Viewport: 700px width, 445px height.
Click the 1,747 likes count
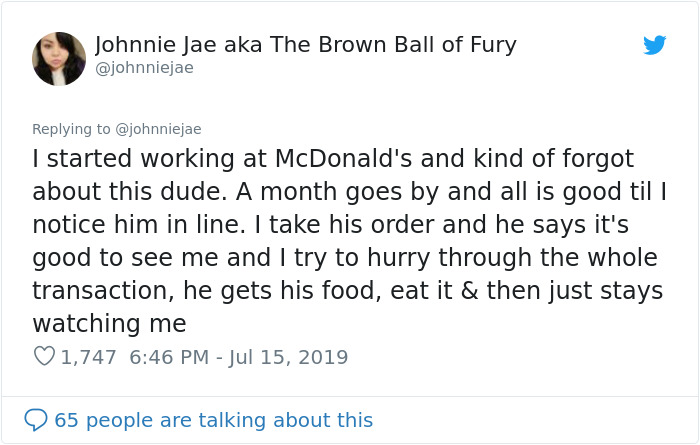pyautogui.click(x=89, y=357)
